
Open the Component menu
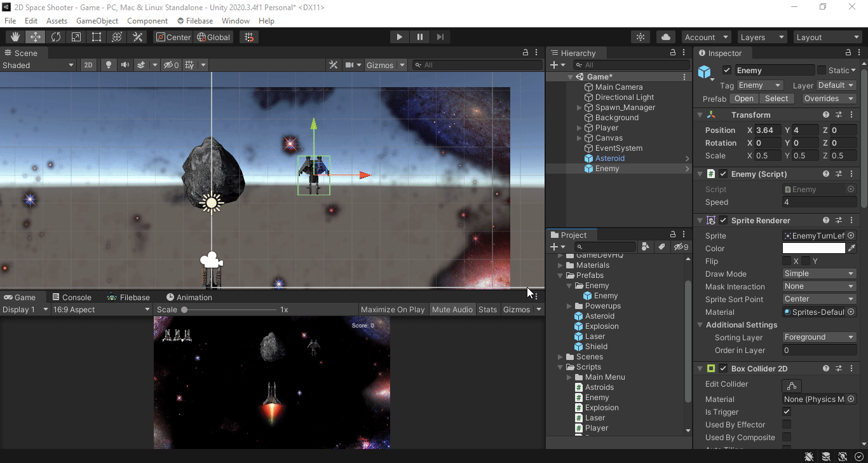pos(147,21)
